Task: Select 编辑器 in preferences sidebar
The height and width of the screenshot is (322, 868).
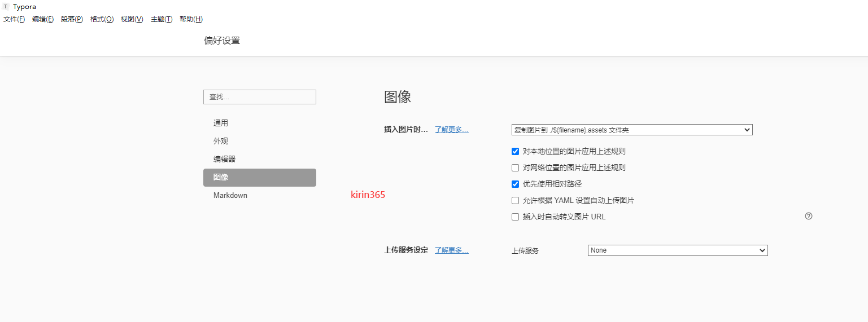Action: click(260, 159)
